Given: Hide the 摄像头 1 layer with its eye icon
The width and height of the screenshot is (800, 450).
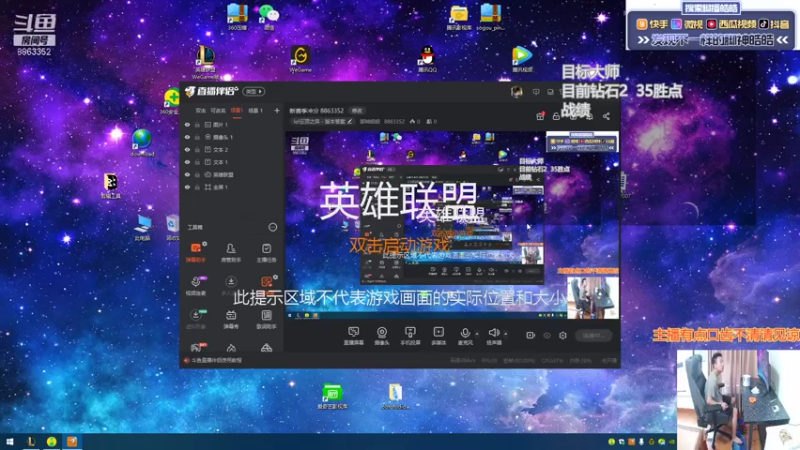Looking at the screenshot, I should point(187,137).
